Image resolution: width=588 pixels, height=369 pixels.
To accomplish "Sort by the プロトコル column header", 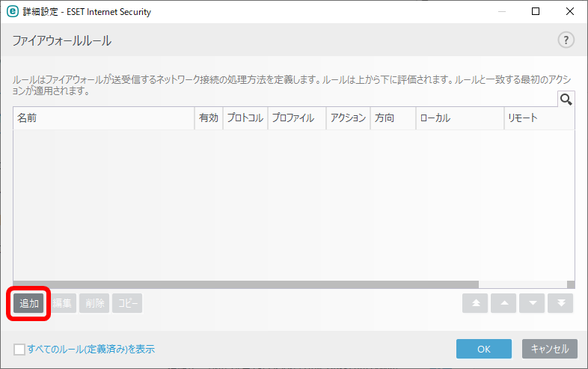I will click(245, 118).
